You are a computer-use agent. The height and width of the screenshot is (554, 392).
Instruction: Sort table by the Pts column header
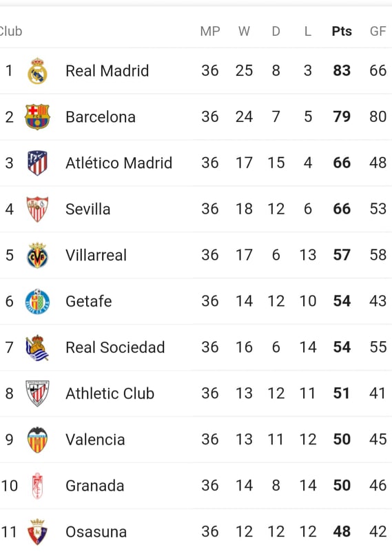point(342,31)
